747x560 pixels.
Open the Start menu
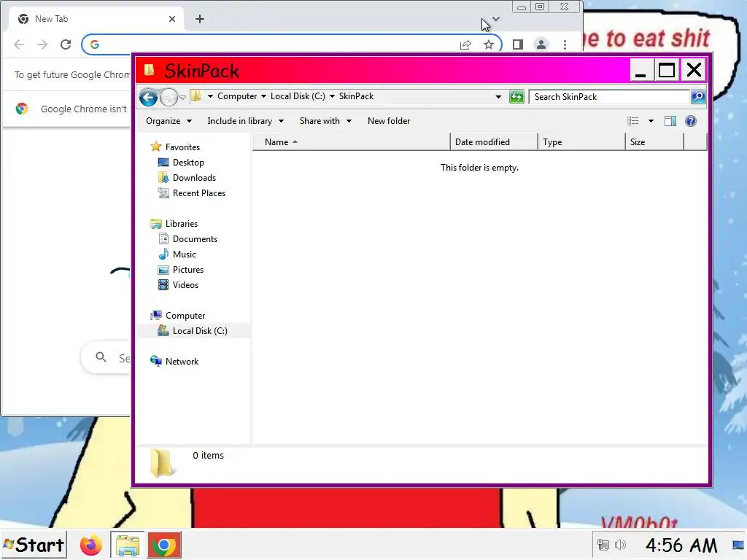34,545
